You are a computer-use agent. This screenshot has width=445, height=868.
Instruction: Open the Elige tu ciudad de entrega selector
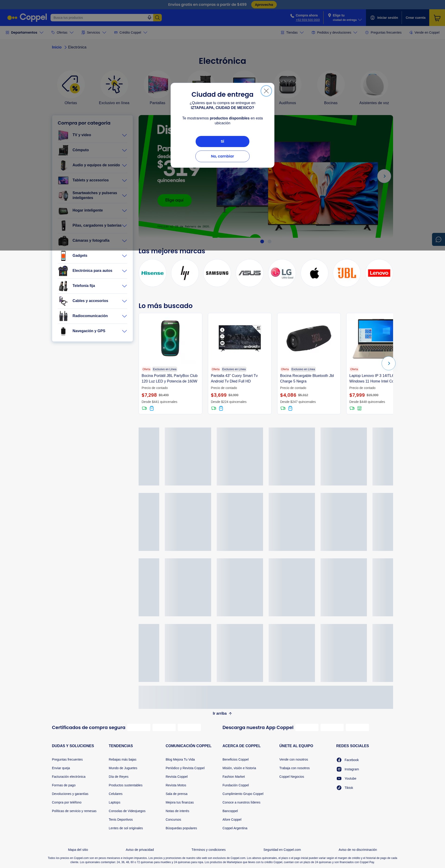(345, 18)
